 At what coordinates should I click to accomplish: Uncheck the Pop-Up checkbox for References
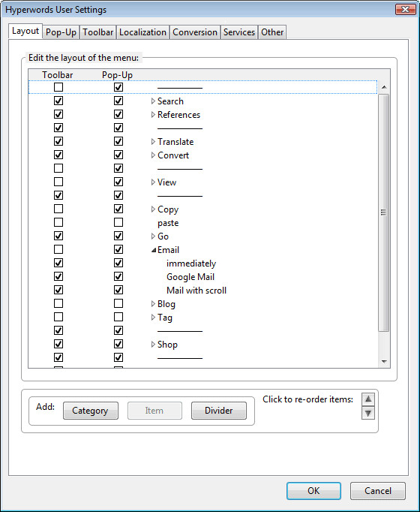(118, 114)
